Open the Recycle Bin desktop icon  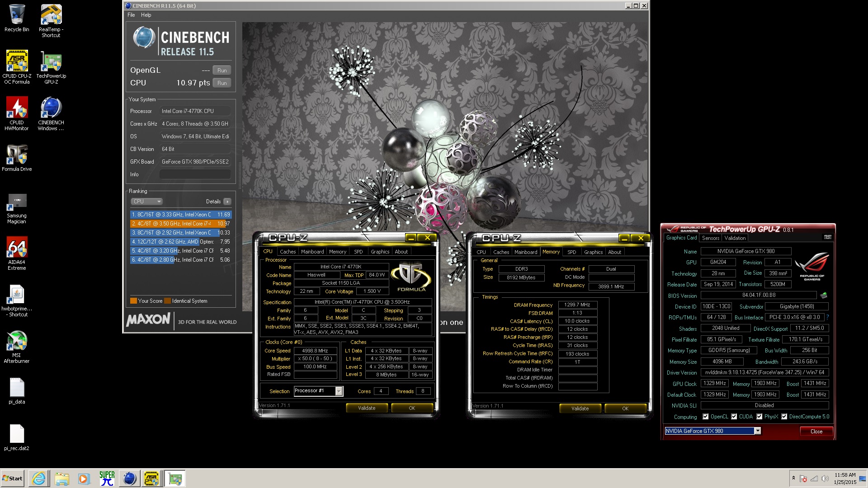[x=17, y=18]
